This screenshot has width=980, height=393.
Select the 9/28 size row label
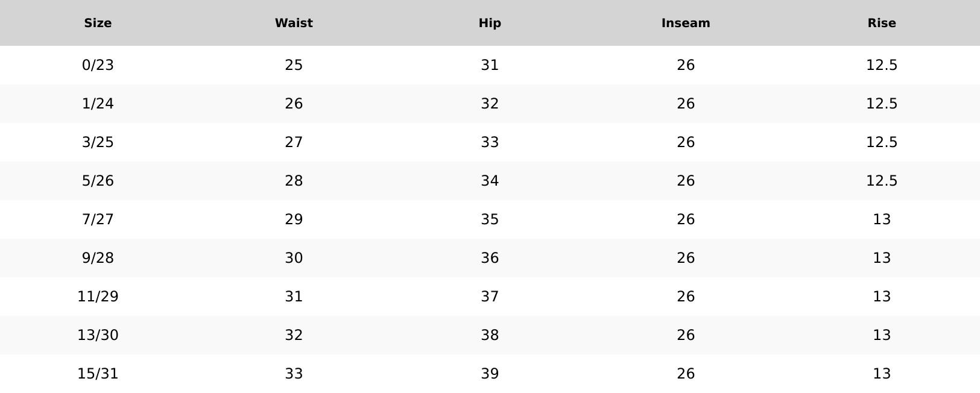click(98, 258)
